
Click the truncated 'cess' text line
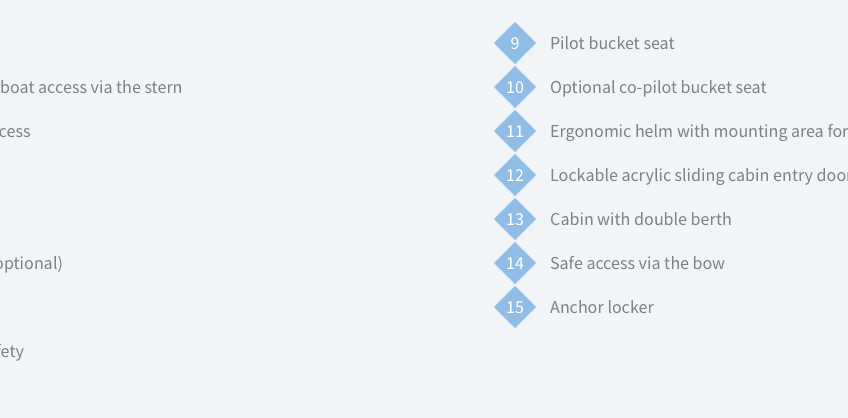click(x=15, y=131)
